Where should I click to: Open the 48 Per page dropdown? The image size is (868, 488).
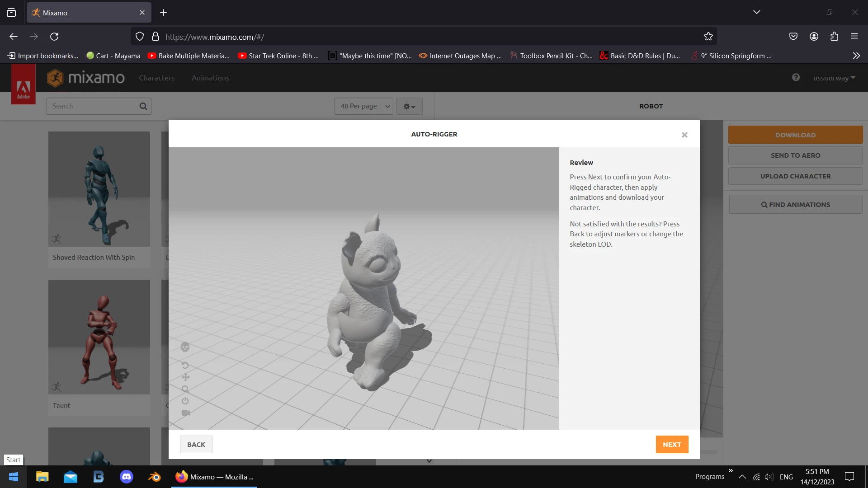364,106
